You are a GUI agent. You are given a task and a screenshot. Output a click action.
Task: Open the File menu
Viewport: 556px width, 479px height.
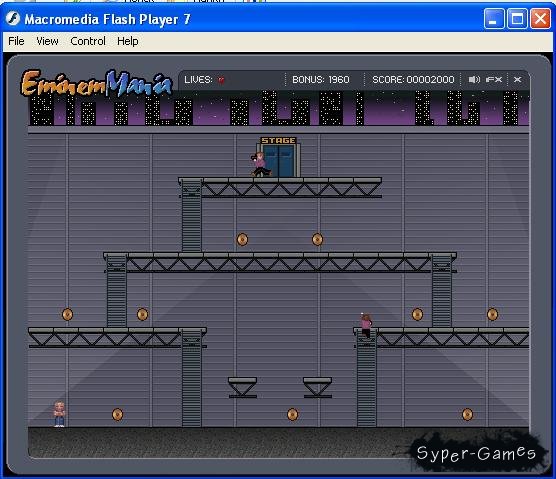click(16, 41)
